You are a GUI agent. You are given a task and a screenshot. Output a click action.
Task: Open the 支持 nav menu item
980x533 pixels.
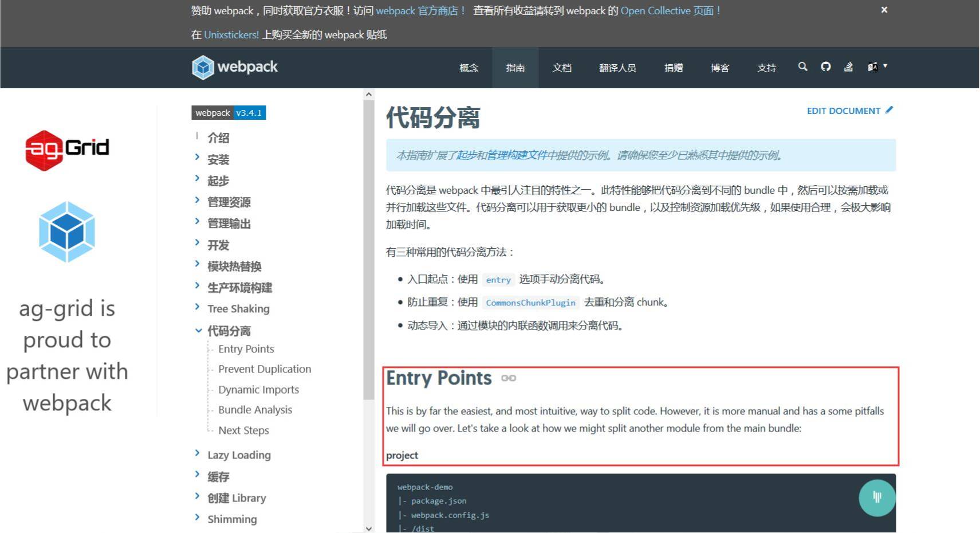tap(766, 68)
